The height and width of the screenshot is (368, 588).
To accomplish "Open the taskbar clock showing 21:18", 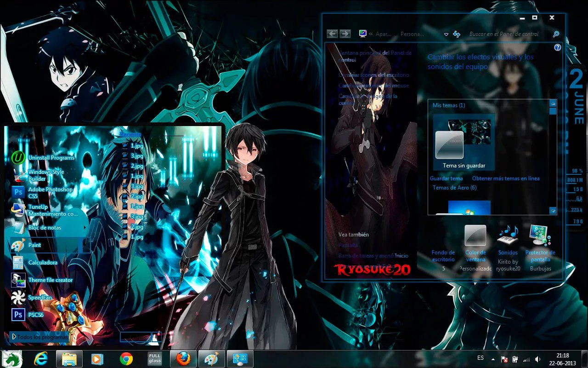I will tap(563, 359).
